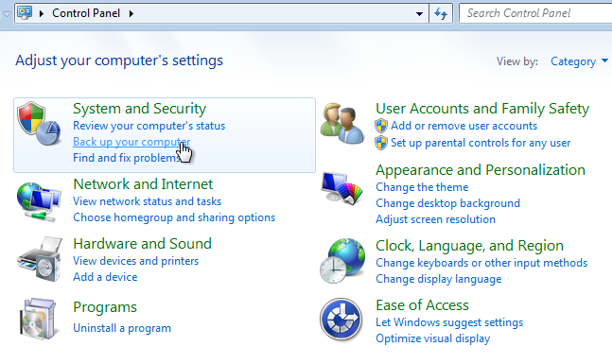Click the User Accounts people icon
This screenshot has width=612, height=364.
(342, 123)
